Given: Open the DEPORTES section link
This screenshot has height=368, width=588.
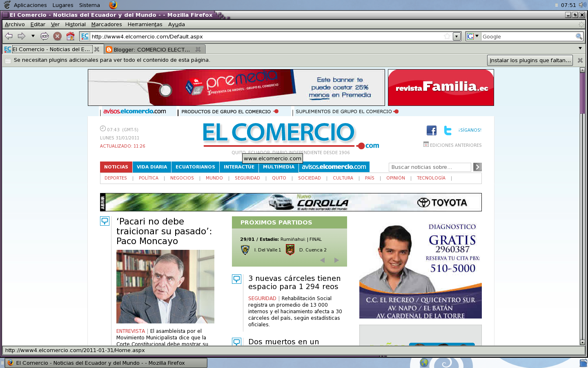Looking at the screenshot, I should tap(116, 178).
